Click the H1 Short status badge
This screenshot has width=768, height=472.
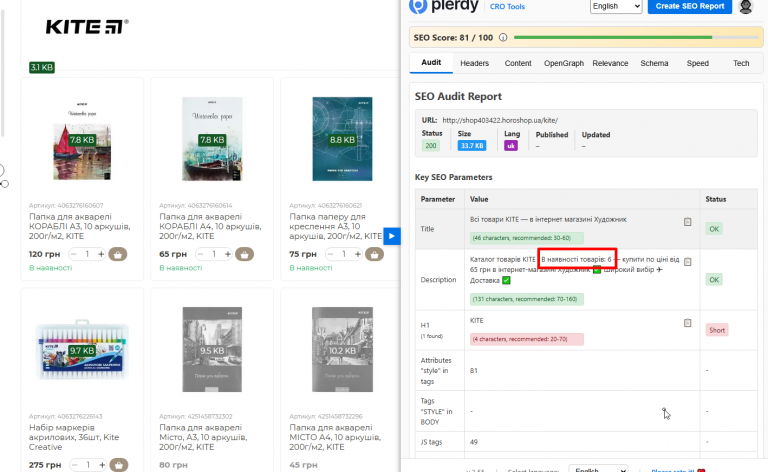coord(717,330)
